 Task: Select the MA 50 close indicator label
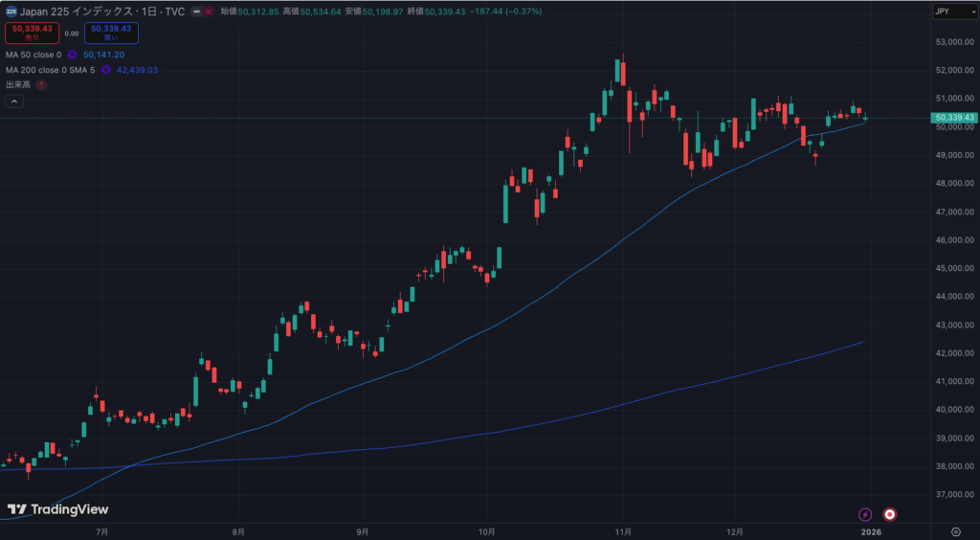click(33, 56)
